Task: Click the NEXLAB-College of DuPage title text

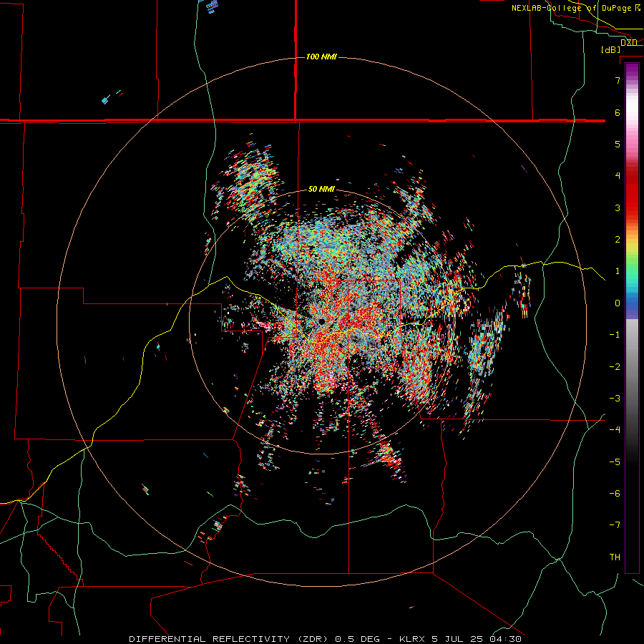Action: [x=571, y=8]
